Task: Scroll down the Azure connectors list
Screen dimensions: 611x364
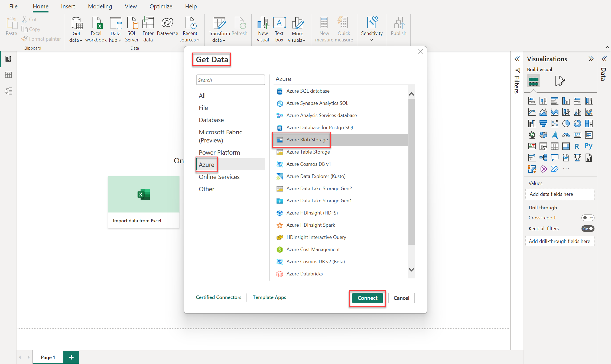Action: click(412, 269)
